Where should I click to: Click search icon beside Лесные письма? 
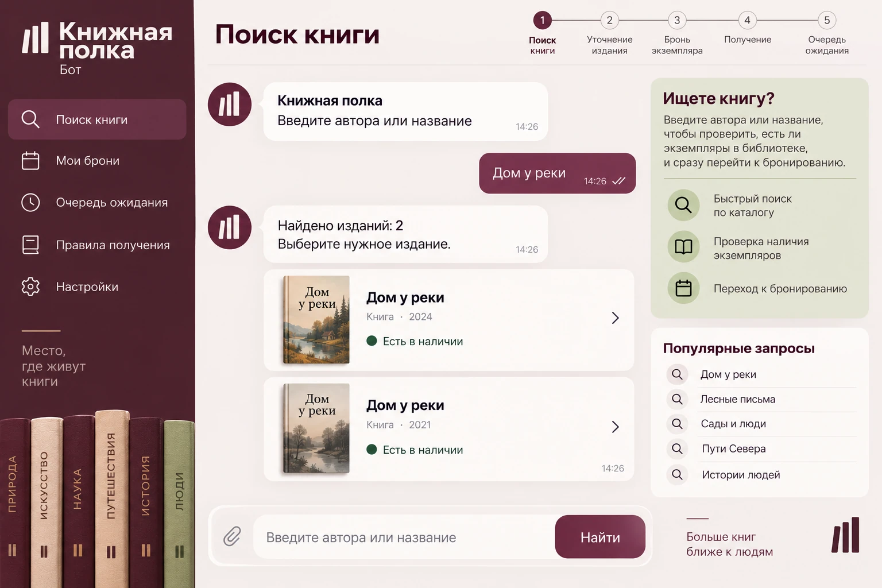point(677,399)
